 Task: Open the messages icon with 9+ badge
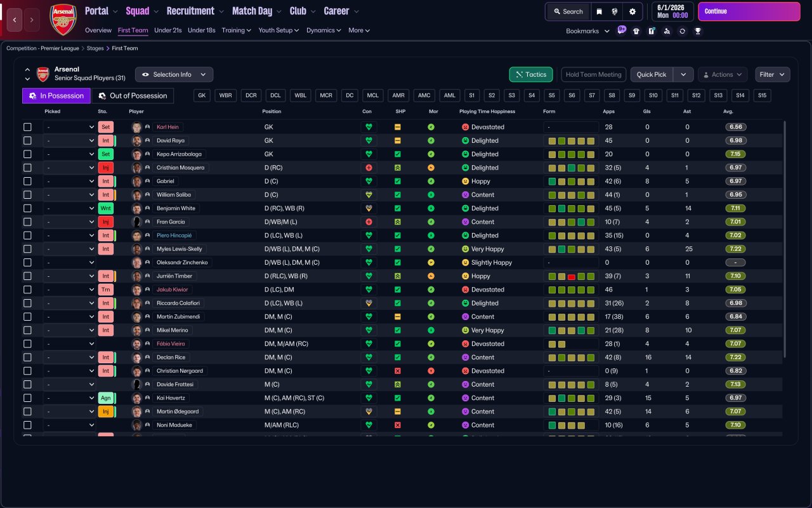point(621,30)
